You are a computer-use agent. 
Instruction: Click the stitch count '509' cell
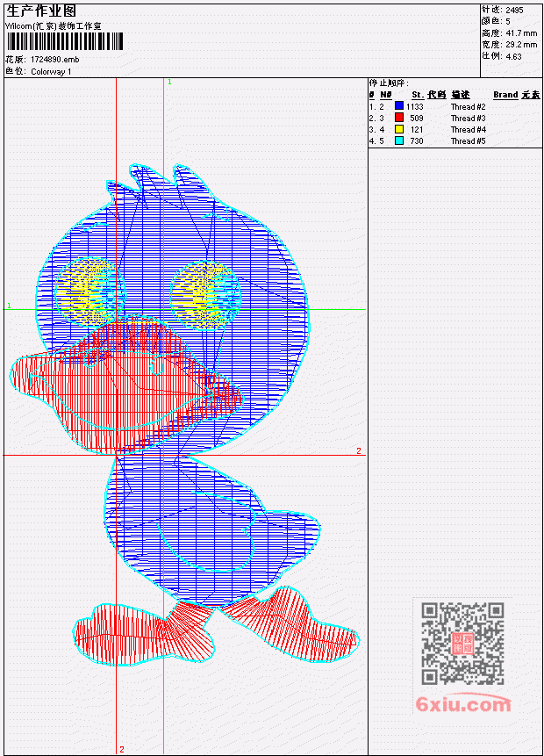[416, 119]
